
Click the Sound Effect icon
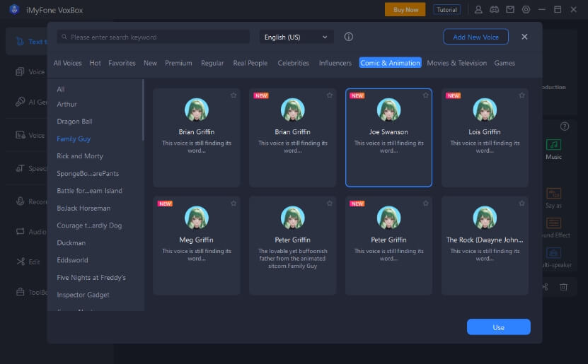click(x=553, y=223)
